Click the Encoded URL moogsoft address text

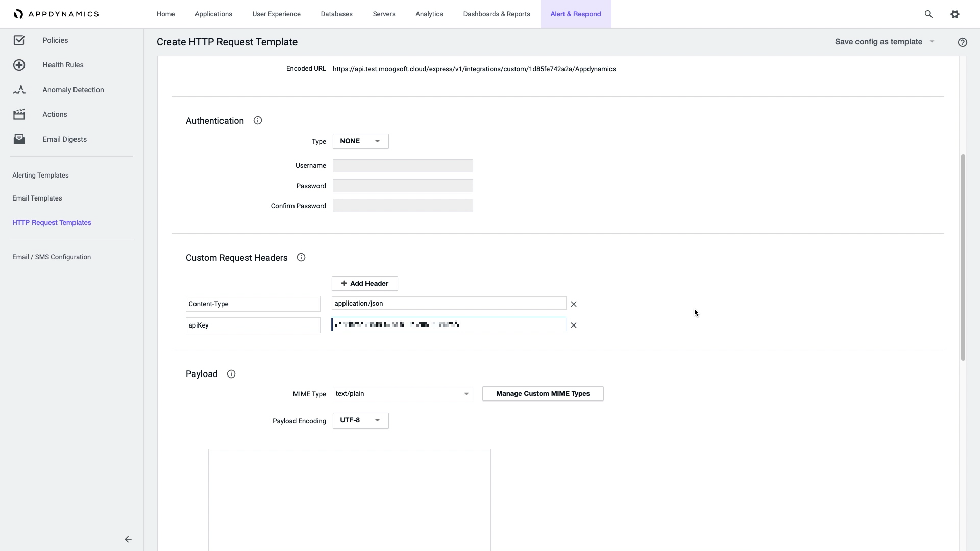[474, 69]
